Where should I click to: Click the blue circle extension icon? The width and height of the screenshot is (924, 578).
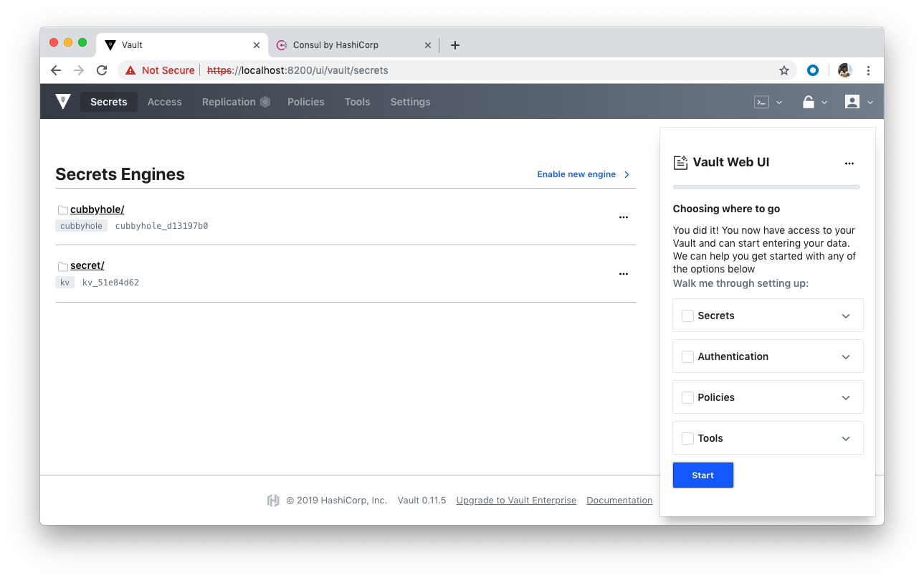813,70
